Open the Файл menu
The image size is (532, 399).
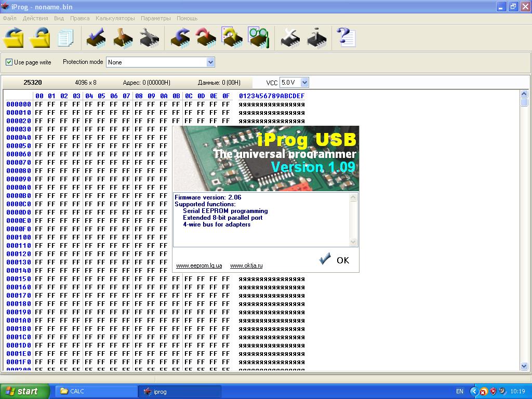9,18
